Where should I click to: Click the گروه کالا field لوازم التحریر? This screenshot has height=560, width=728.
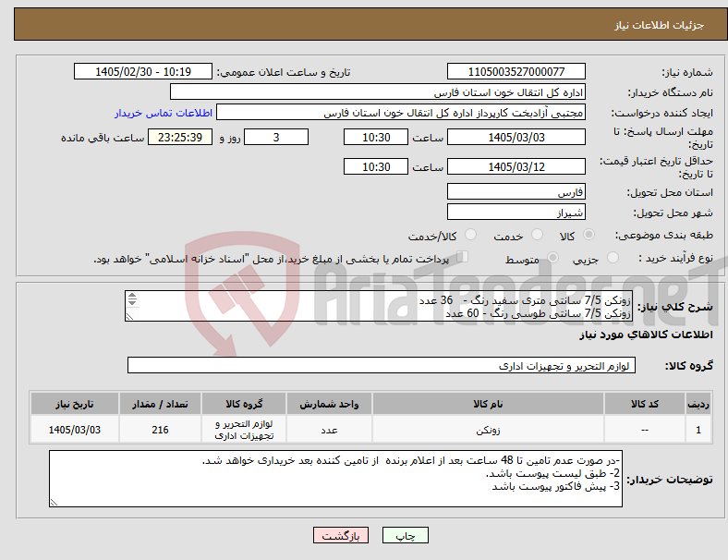click(x=382, y=365)
